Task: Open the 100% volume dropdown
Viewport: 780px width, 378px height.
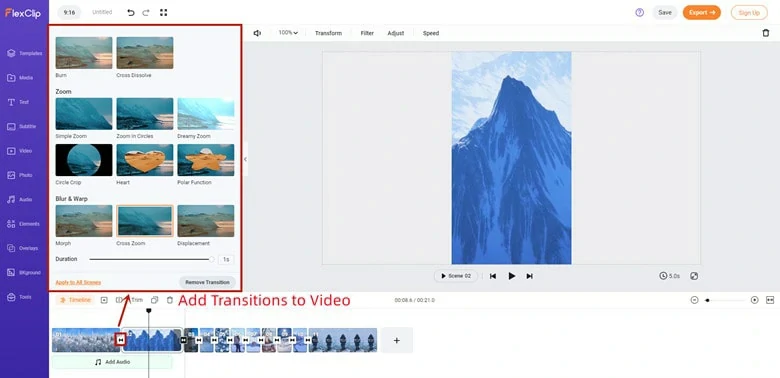Action: click(x=288, y=33)
